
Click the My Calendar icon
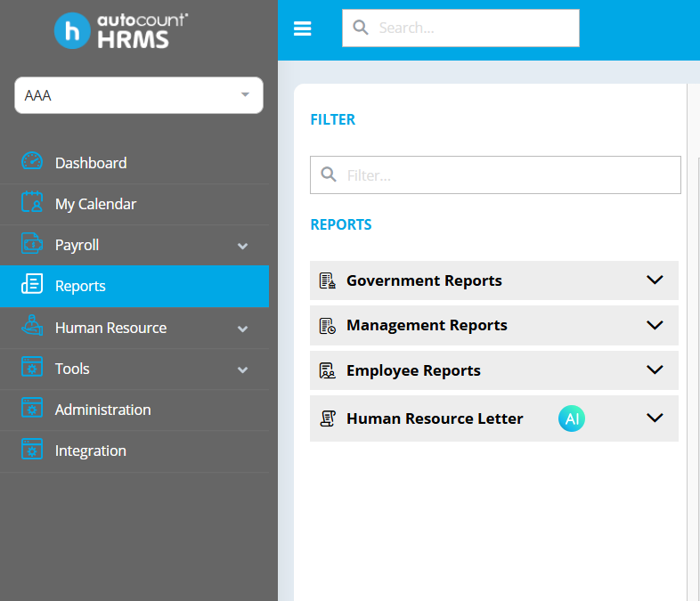point(32,203)
